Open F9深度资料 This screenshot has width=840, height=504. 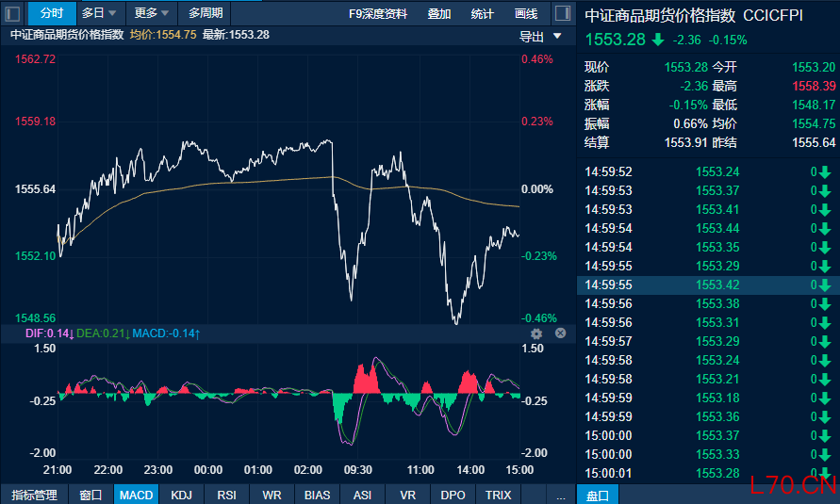pos(378,14)
